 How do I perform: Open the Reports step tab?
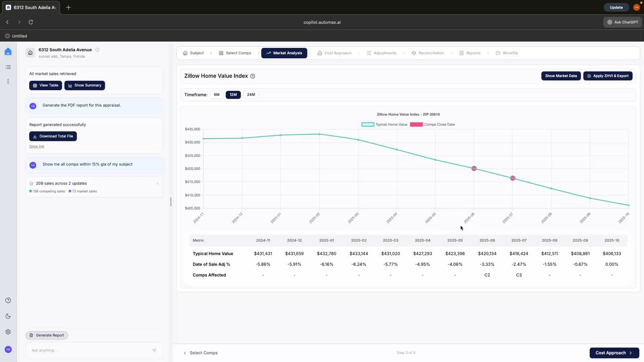point(470,53)
